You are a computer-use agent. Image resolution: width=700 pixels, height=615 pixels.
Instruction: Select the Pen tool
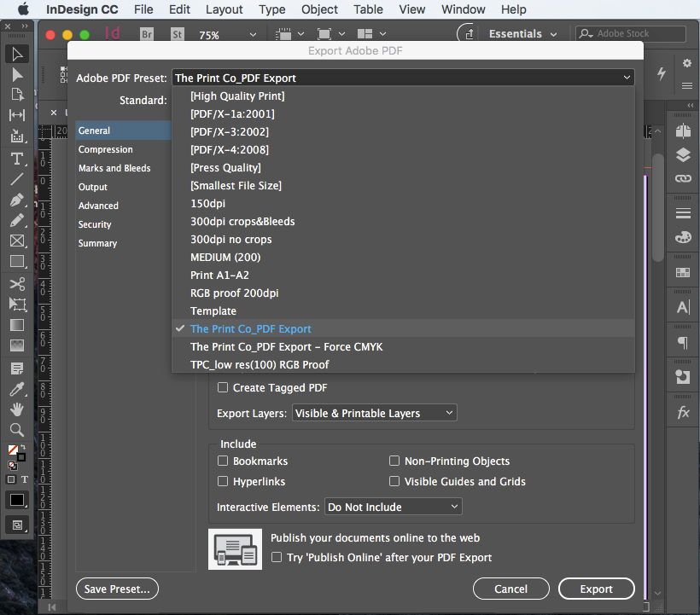[17, 199]
